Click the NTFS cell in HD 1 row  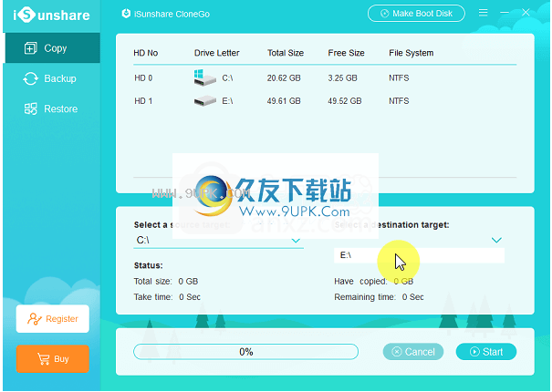(x=399, y=101)
